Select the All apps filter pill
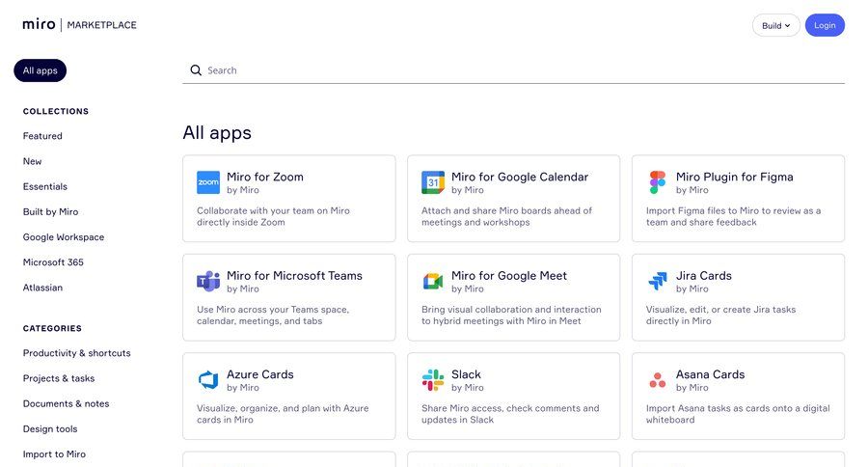The height and width of the screenshot is (467, 868). (41, 70)
